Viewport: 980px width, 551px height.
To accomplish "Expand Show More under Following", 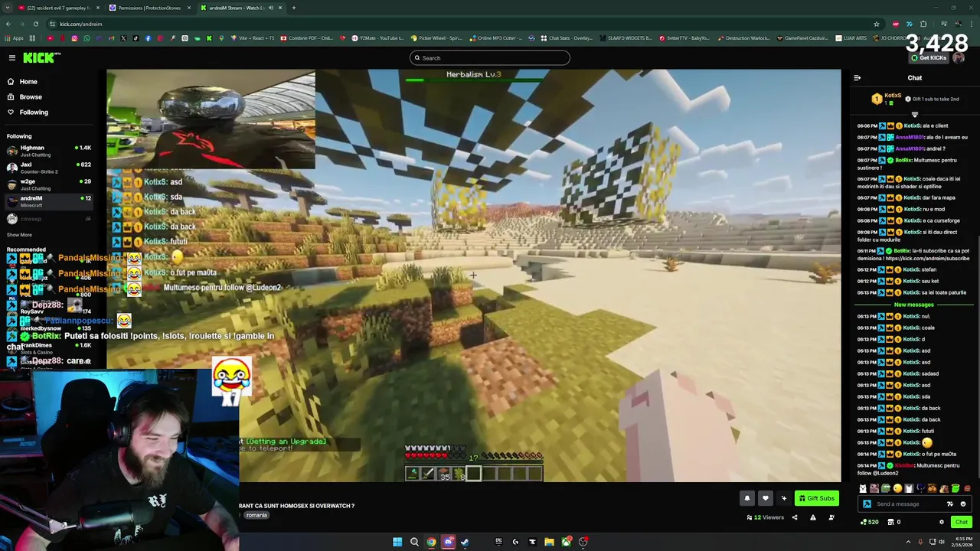I will click(x=19, y=235).
